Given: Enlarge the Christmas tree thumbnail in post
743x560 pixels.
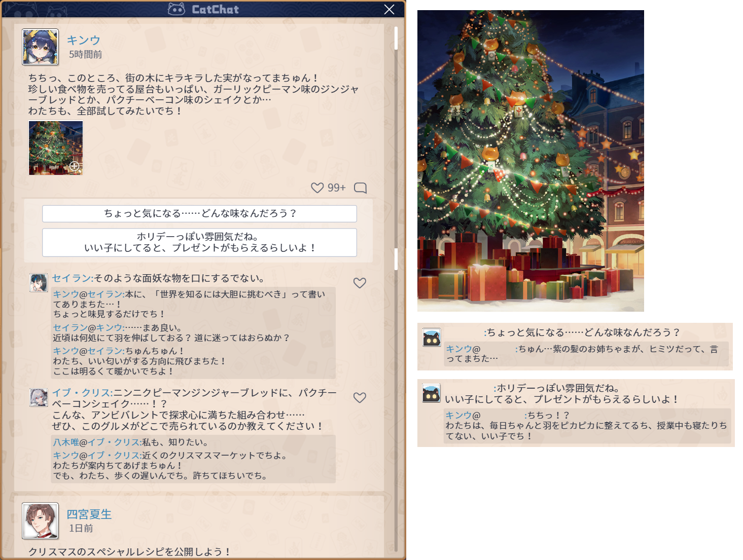Looking at the screenshot, I should pyautogui.click(x=55, y=147).
